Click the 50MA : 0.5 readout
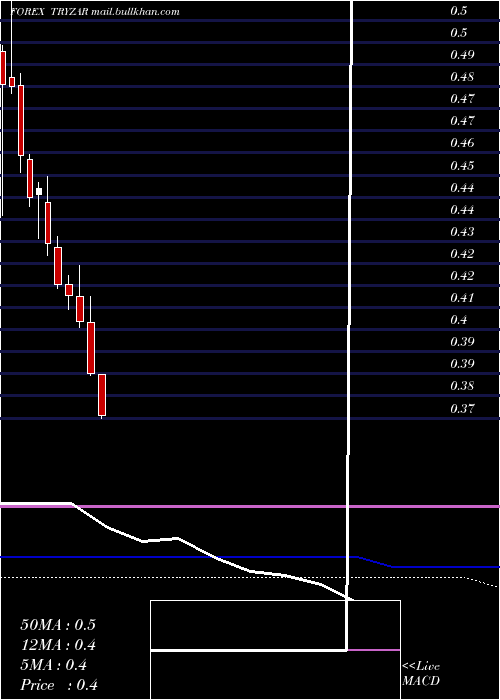Viewport: 500px width, 700px height. pos(58,625)
